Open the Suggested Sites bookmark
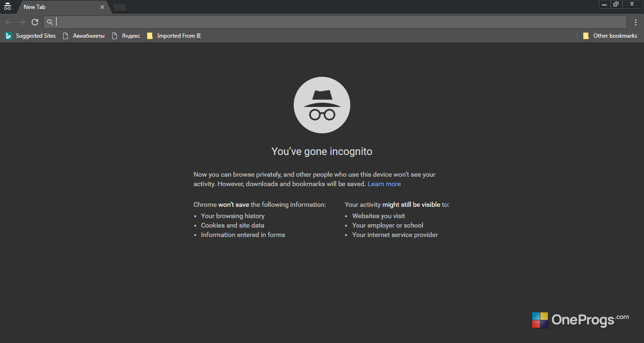644x343 pixels. tap(30, 36)
